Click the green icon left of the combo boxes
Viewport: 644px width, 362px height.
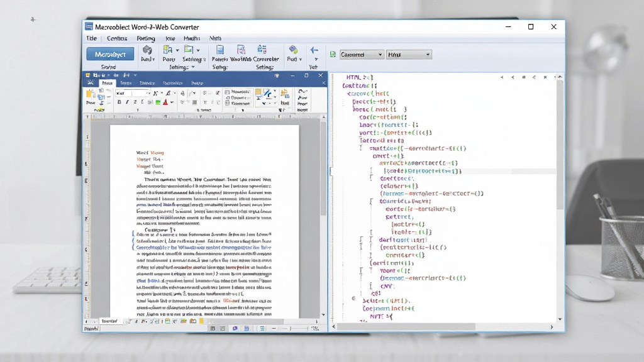click(x=333, y=54)
